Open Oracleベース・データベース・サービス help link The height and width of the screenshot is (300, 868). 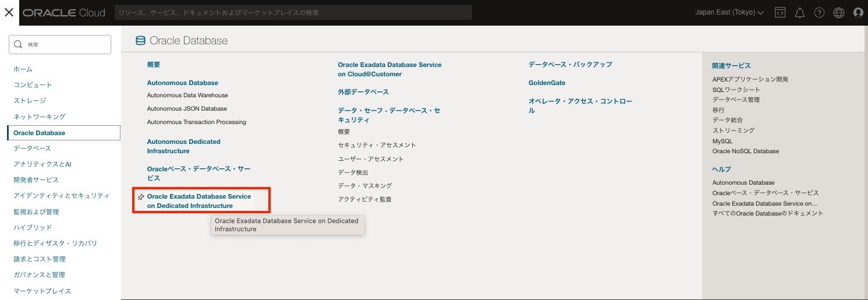pos(766,193)
